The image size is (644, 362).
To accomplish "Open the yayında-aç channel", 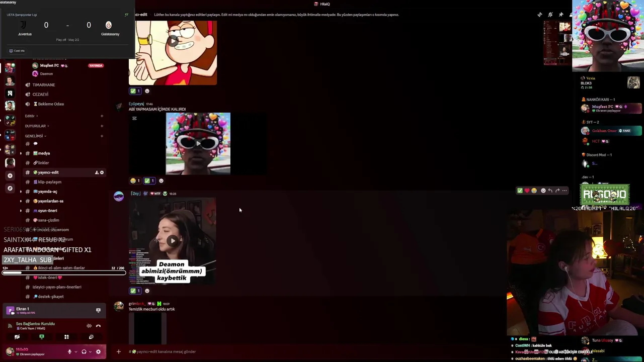I will pos(64,192).
